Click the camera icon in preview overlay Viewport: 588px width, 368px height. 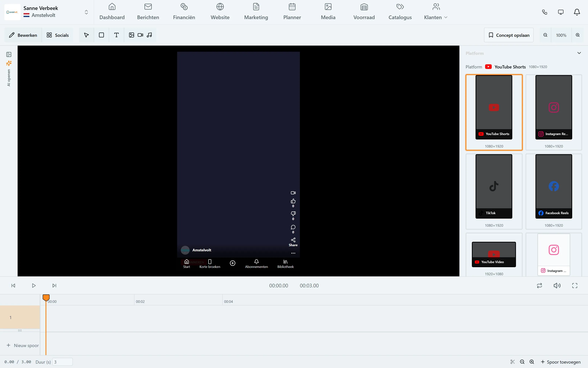pos(293,193)
